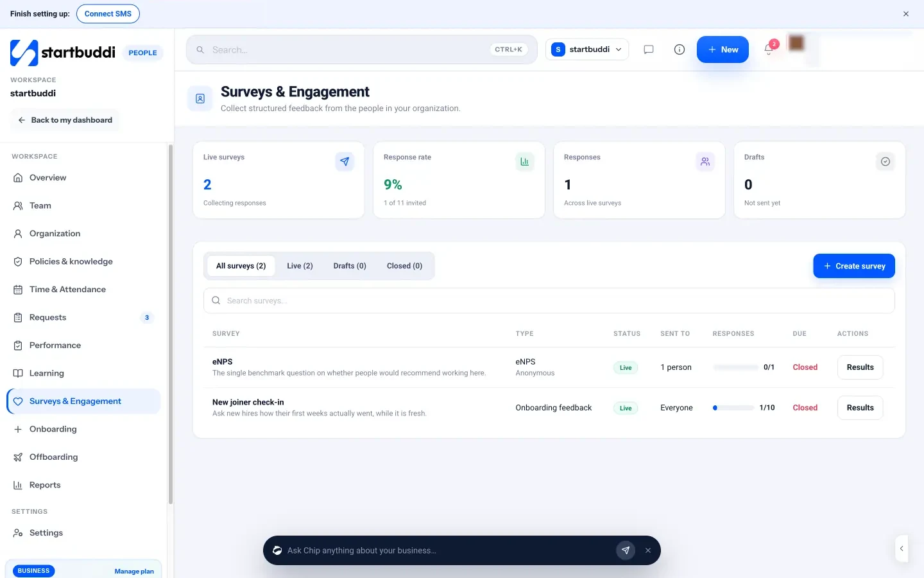
Task: Click the SURVEY column header
Action: 226,334
